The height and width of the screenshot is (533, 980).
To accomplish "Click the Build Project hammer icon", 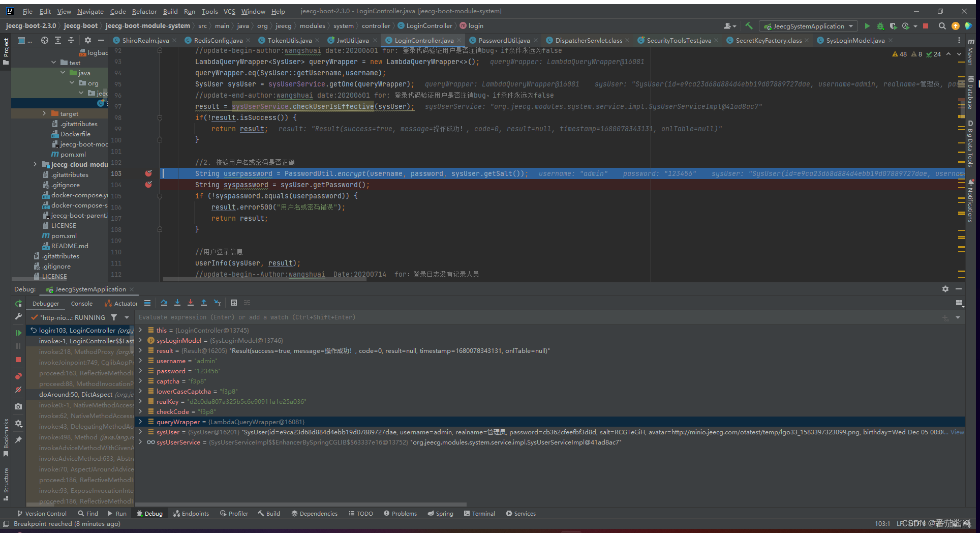I will pyautogui.click(x=749, y=26).
